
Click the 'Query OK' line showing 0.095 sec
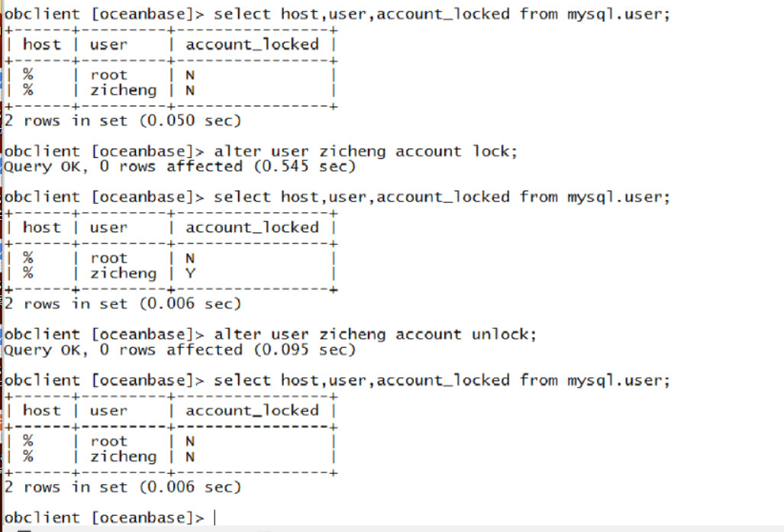click(180, 350)
